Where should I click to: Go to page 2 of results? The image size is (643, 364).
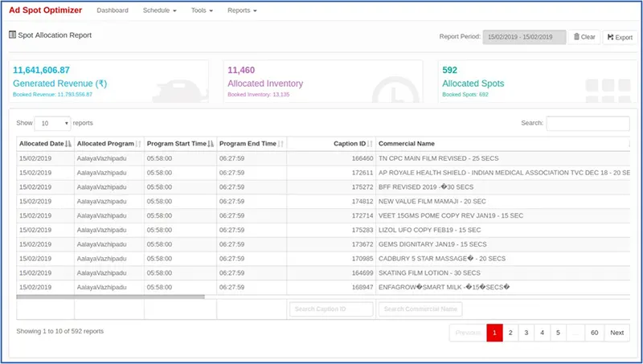pyautogui.click(x=510, y=333)
